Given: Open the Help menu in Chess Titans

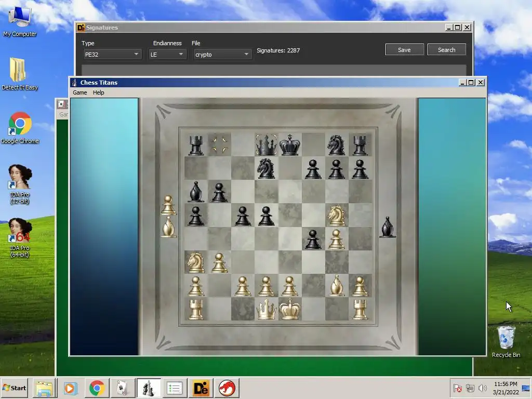Looking at the screenshot, I should (98, 92).
